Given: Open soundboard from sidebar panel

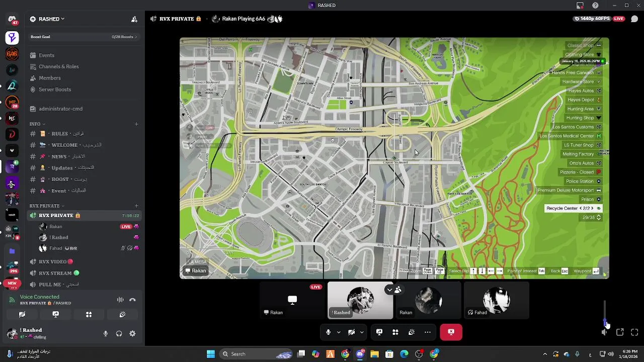Looking at the screenshot, I should (122, 314).
